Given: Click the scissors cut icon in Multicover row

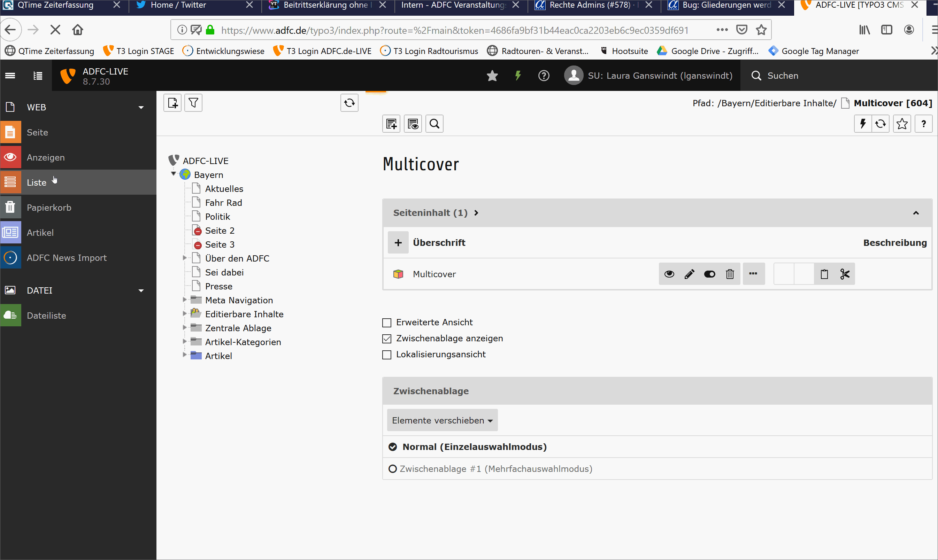Looking at the screenshot, I should click(845, 274).
